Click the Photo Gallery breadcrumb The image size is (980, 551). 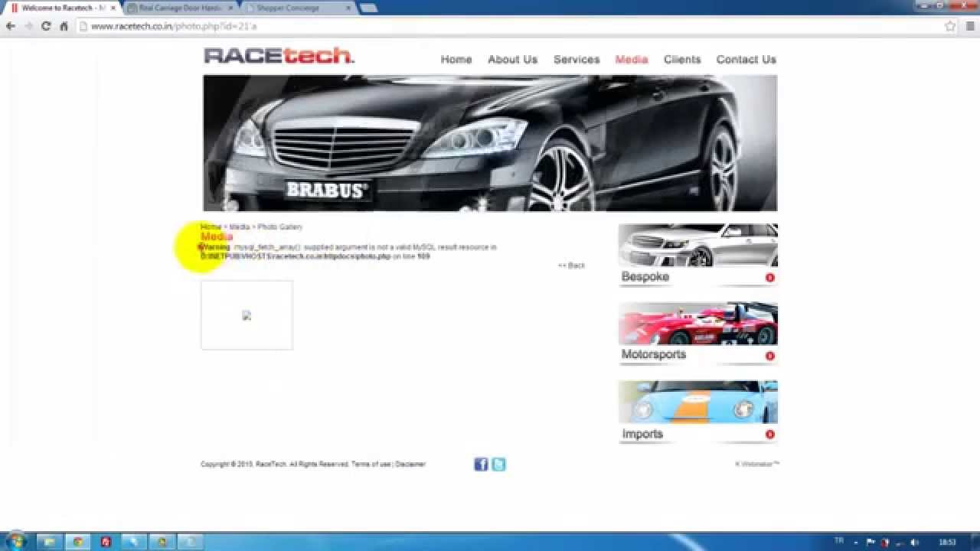280,227
